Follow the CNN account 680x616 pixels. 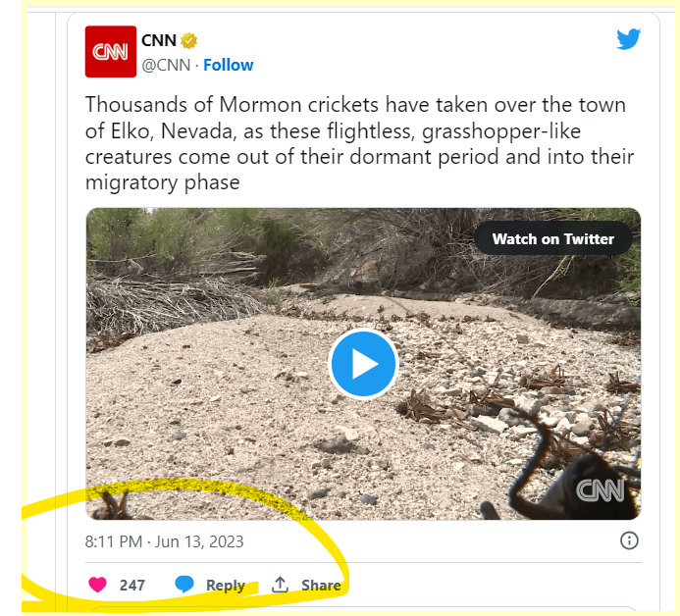(229, 65)
